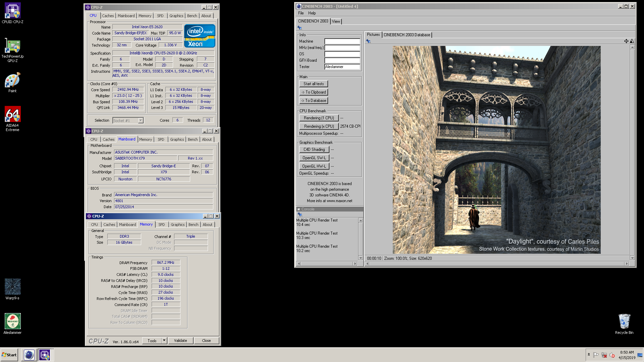This screenshot has height=362, width=644.
Task: Select the Warp9-s desktop icon
Action: click(12, 289)
